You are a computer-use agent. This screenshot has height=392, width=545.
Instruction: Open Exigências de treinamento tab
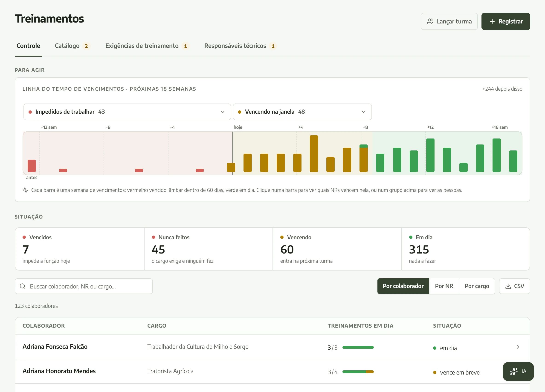pos(147,46)
